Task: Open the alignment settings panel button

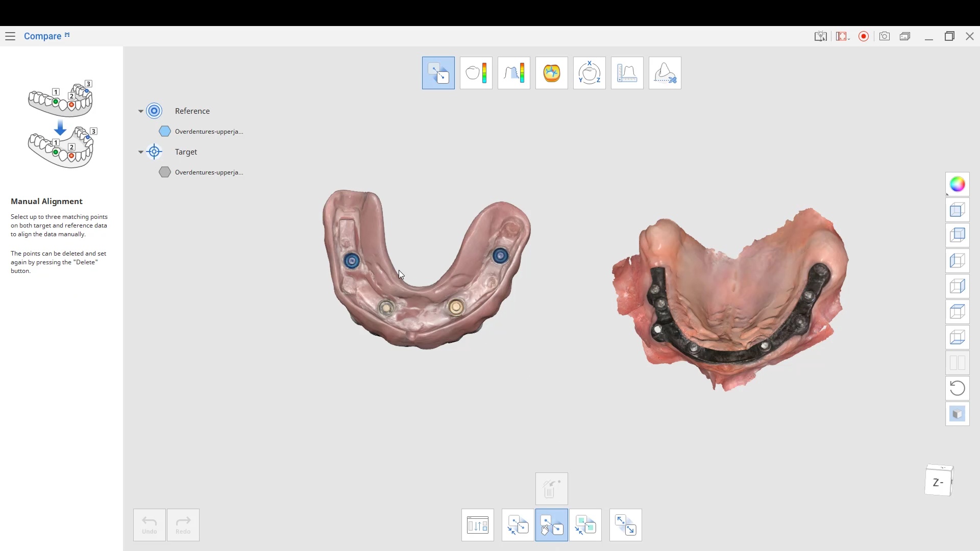Action: (x=478, y=525)
